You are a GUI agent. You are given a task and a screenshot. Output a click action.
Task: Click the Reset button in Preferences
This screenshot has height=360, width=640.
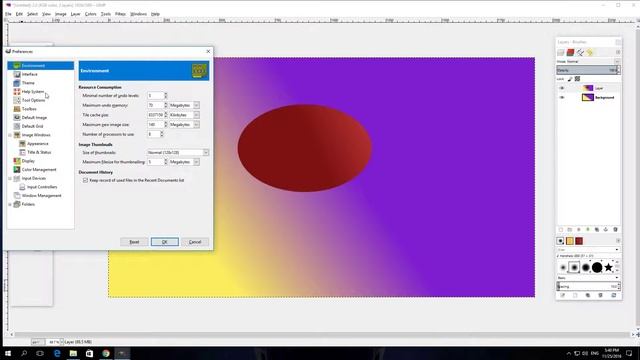(134, 242)
